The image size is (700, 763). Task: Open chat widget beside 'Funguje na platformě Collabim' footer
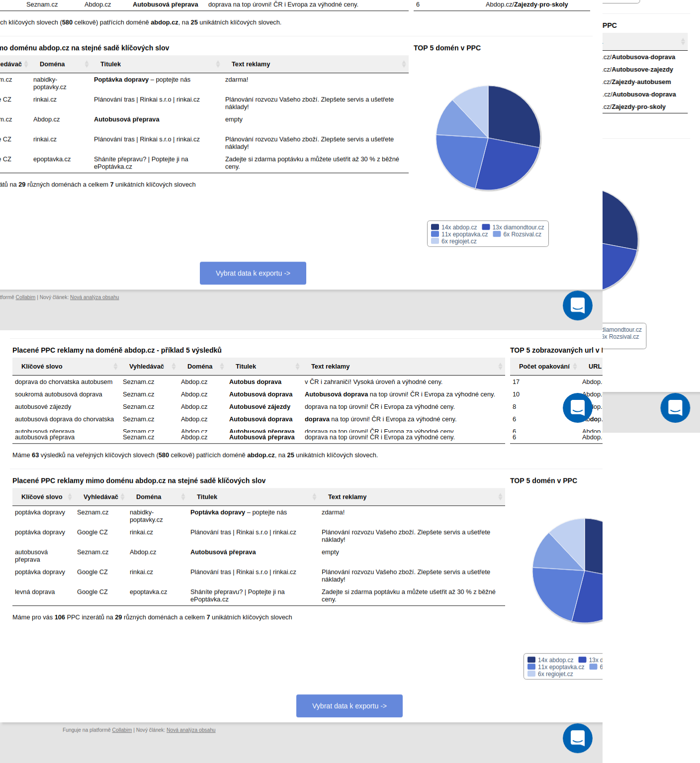[577, 738]
